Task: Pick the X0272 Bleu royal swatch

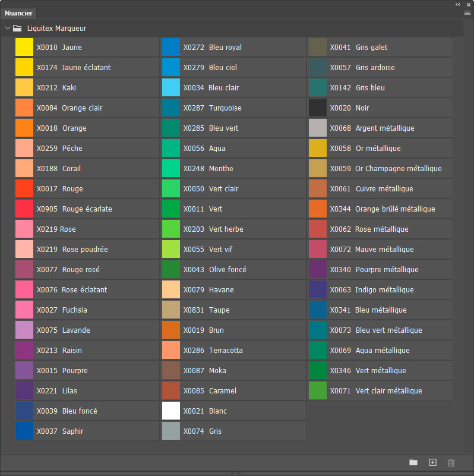Action: (x=171, y=48)
